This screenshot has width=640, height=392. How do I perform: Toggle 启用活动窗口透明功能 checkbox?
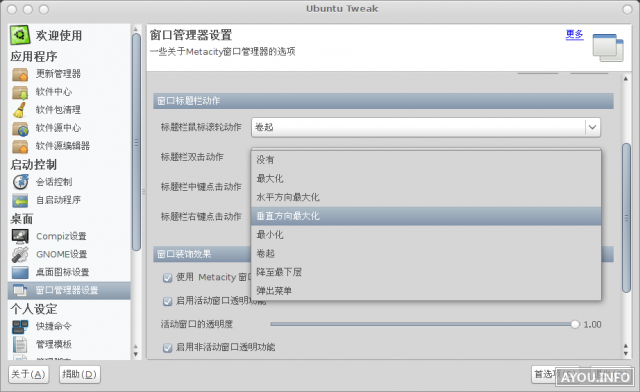point(167,301)
